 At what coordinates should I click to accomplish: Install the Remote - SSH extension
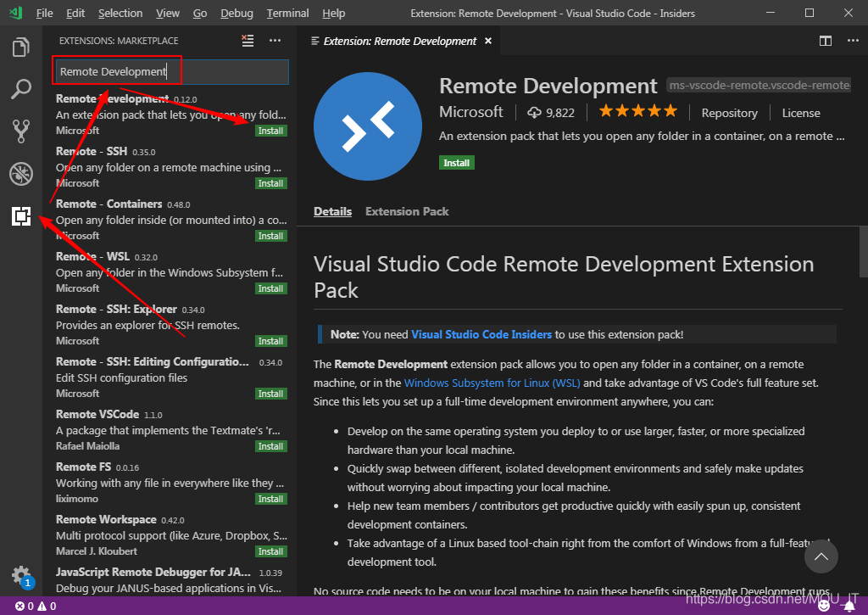pos(270,183)
